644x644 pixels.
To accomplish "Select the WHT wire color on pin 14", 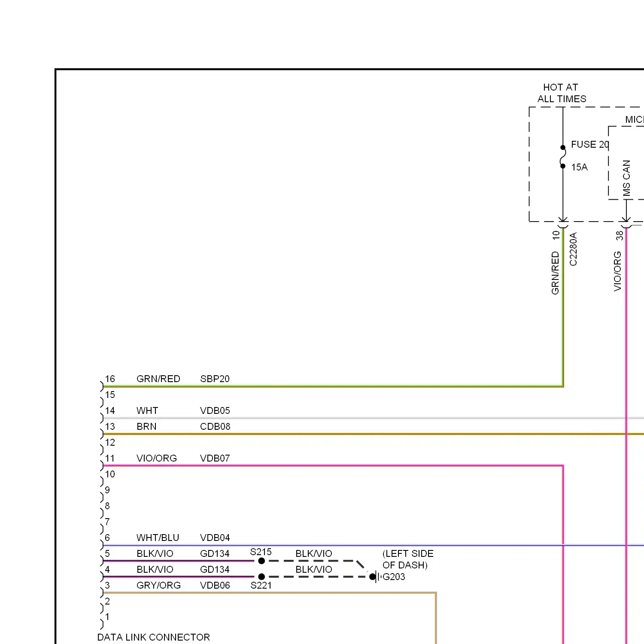I will (x=147, y=411).
